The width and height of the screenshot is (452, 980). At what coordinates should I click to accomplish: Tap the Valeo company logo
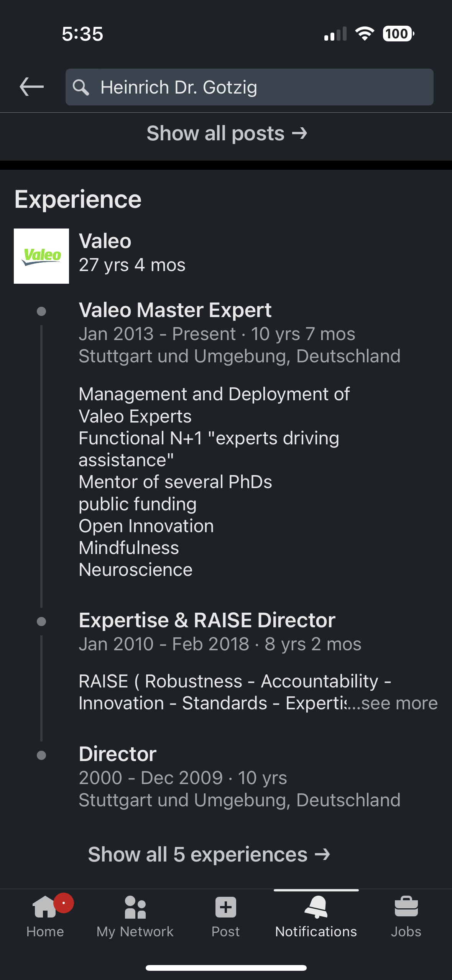(41, 256)
